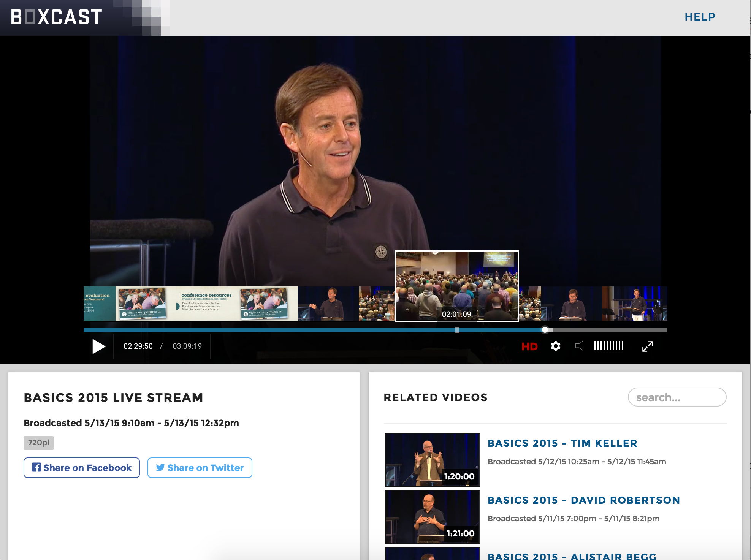This screenshot has height=560, width=751.
Task: Click the BoxCast logo
Action: 57,17
